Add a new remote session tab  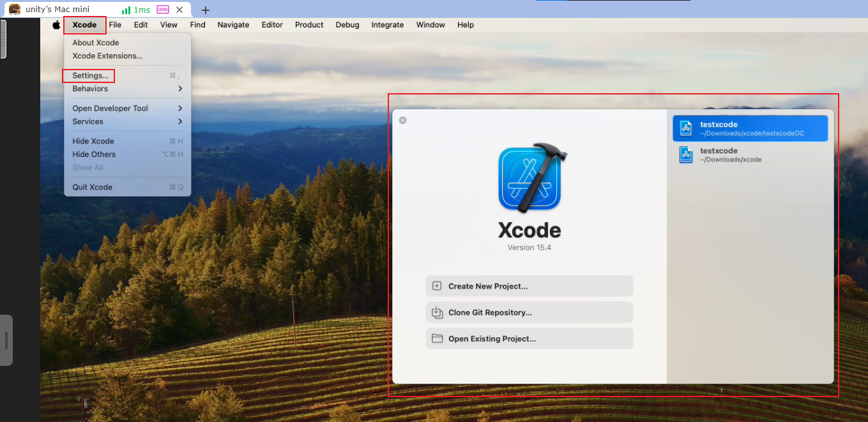pyautogui.click(x=205, y=10)
